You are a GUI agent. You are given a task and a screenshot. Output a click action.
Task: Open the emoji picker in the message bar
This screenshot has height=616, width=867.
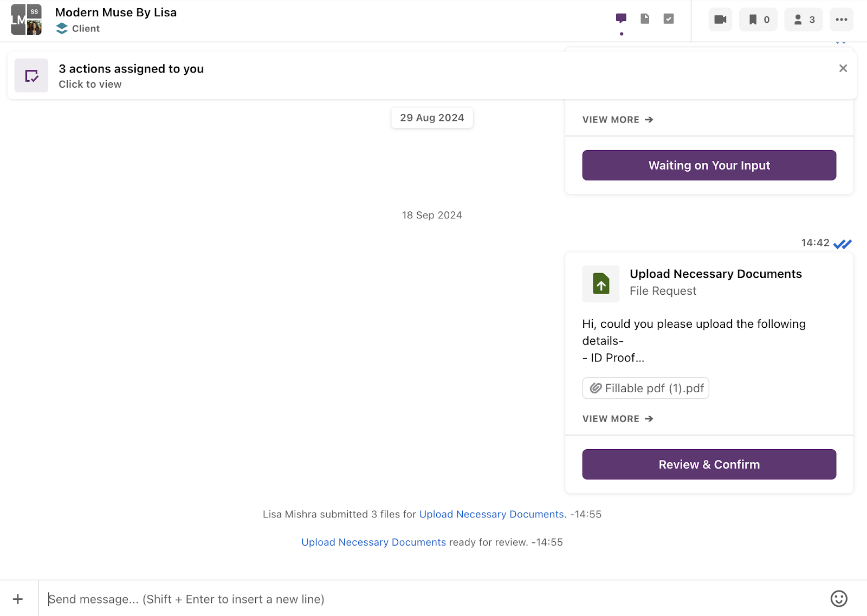point(838,599)
